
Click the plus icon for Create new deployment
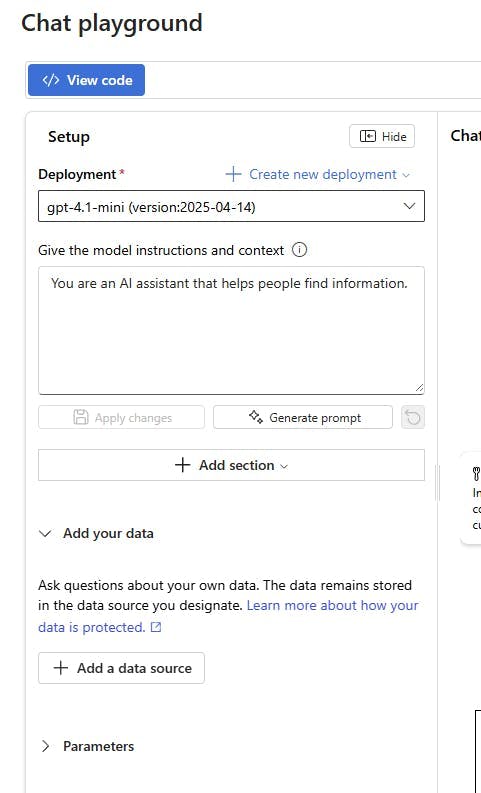point(233,174)
